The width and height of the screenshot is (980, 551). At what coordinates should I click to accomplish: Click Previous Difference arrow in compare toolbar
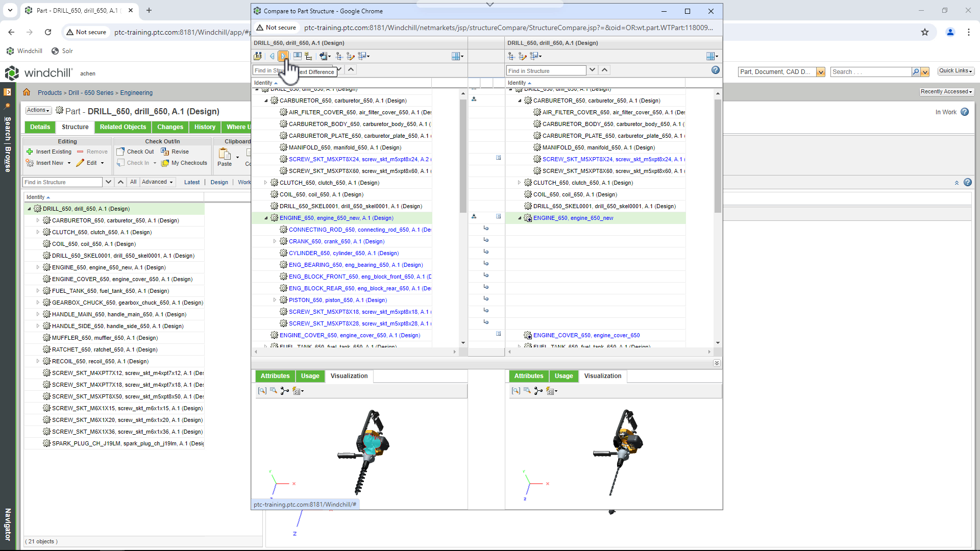(272, 56)
